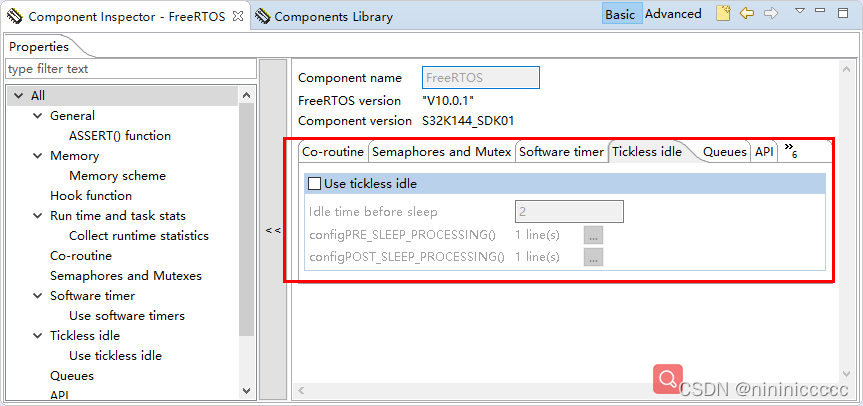Screen dimensions: 863x406
Task: Collapse the tree pane with << button
Action: [273, 230]
